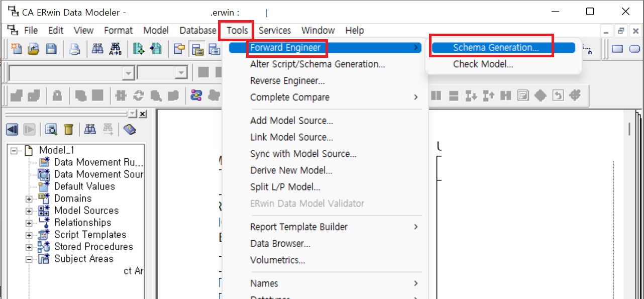Expand the Model Sources tree node
Screen dimensions: 644x299
(29, 211)
